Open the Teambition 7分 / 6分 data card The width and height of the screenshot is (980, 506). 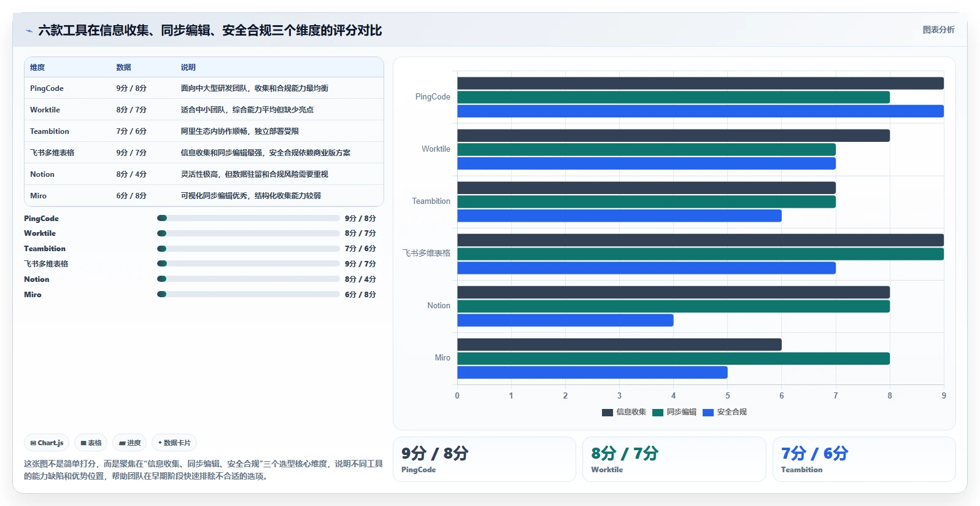point(864,459)
